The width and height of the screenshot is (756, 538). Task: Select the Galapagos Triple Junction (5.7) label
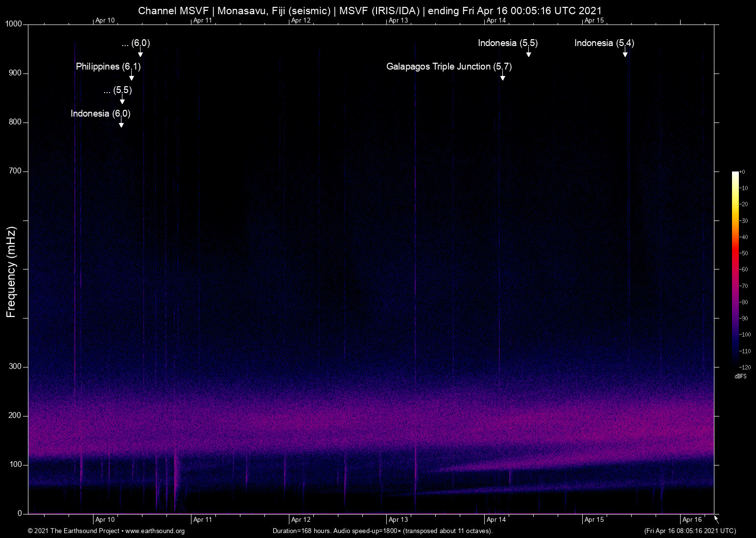449,67
